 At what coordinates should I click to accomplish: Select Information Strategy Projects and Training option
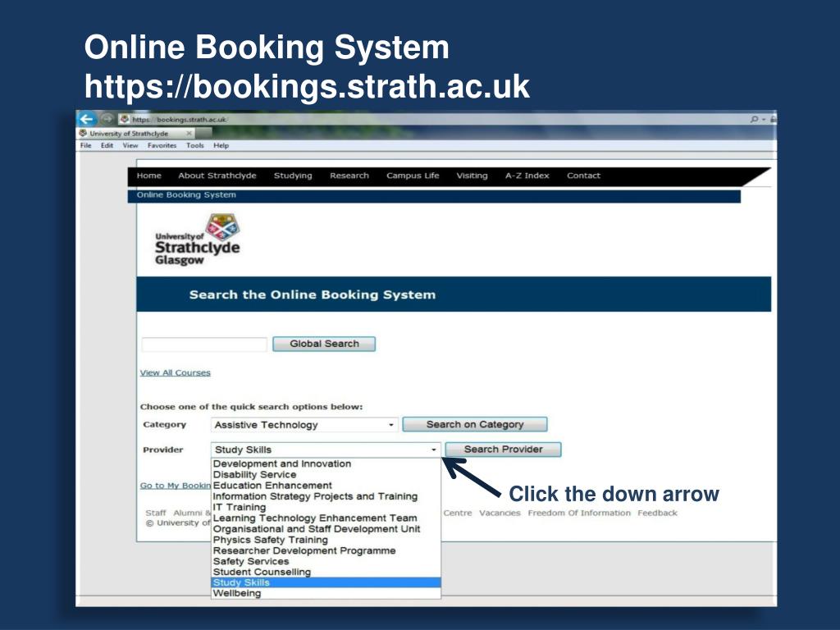point(326,496)
